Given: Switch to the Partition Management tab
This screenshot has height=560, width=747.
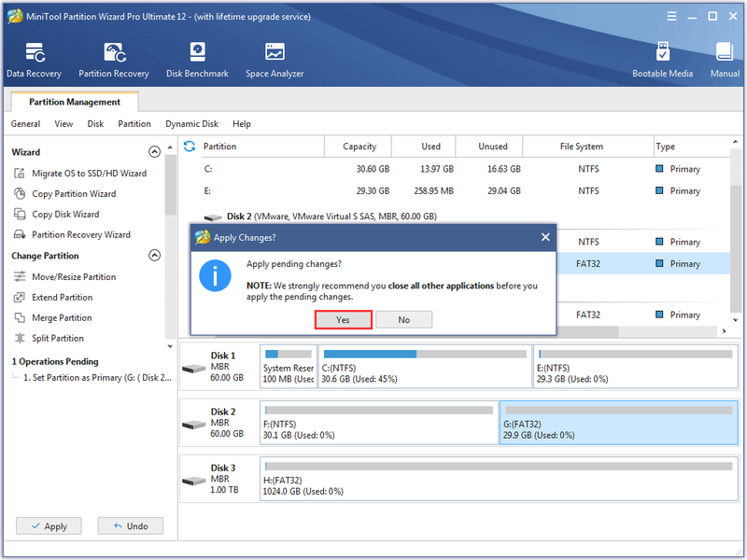Looking at the screenshot, I should point(75,102).
